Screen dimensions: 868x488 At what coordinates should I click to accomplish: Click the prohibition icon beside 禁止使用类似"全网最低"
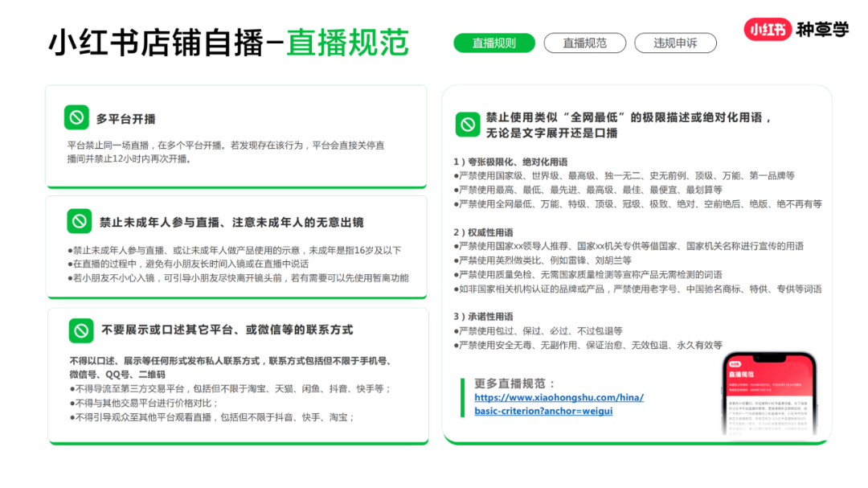click(468, 124)
